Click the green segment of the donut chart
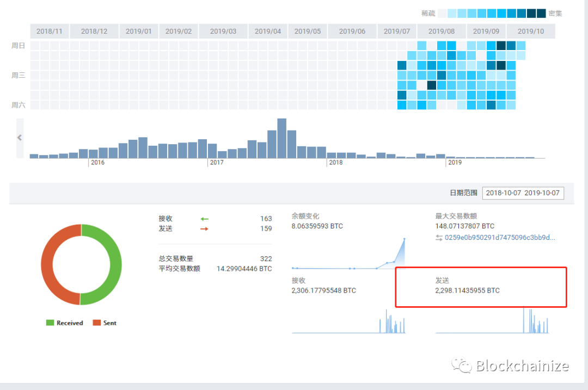Viewport: 588px width, 390px height. coord(115,264)
